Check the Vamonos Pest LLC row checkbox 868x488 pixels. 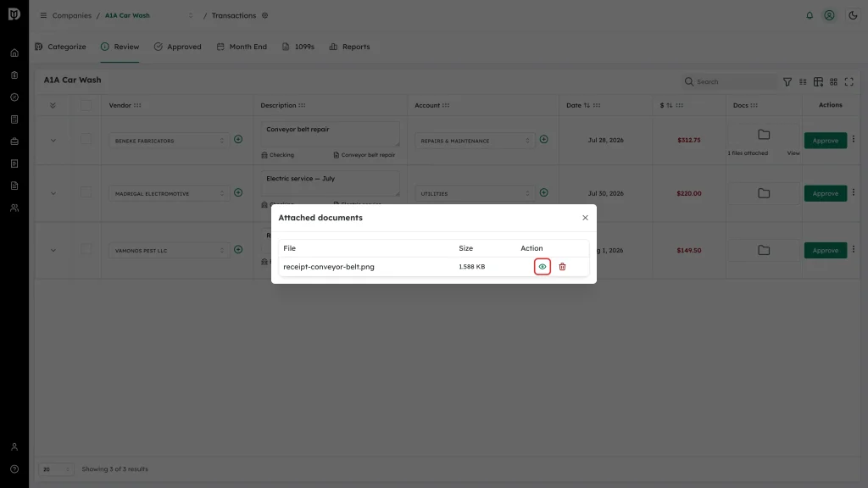(x=86, y=249)
